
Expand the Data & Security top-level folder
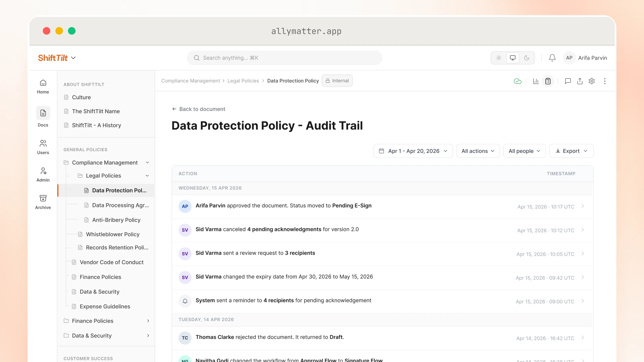pos(148,336)
